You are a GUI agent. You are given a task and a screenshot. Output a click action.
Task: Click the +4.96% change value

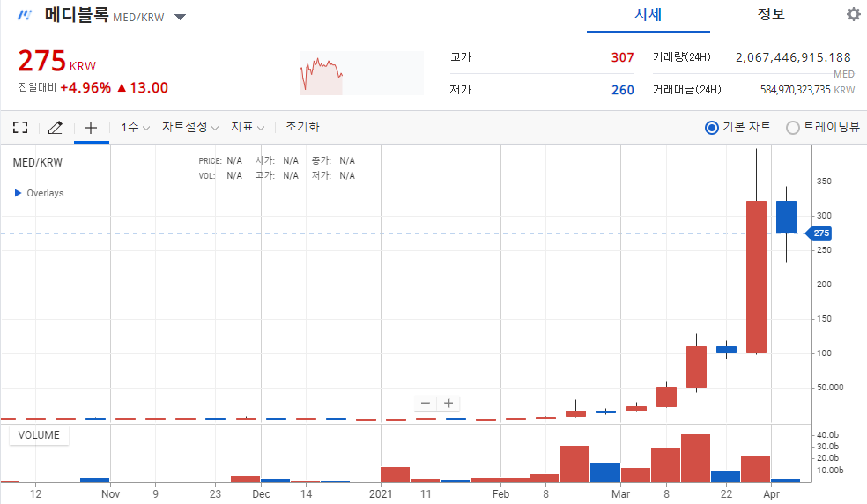tap(85, 88)
